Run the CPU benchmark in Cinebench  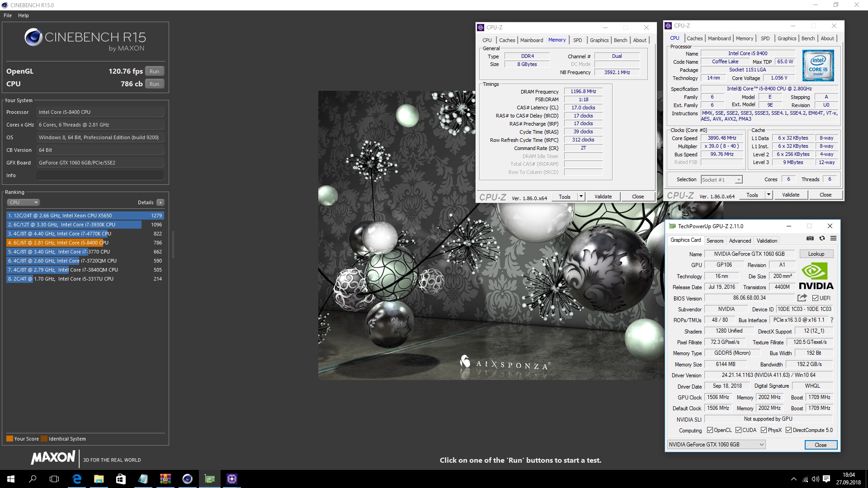155,84
